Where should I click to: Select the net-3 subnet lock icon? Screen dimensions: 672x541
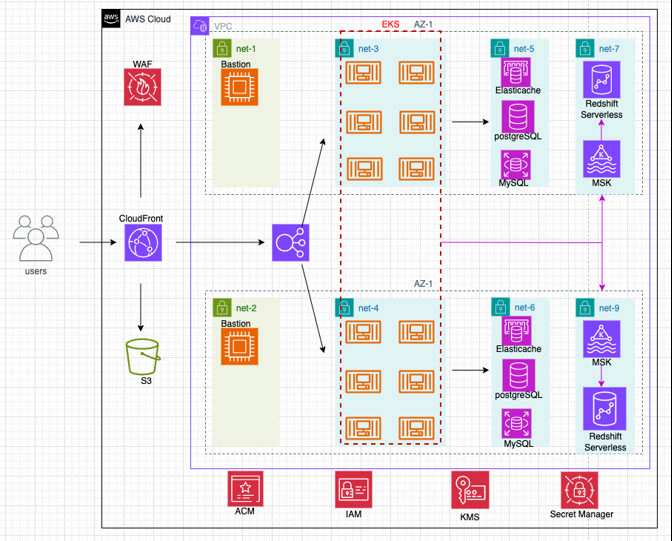(344, 48)
